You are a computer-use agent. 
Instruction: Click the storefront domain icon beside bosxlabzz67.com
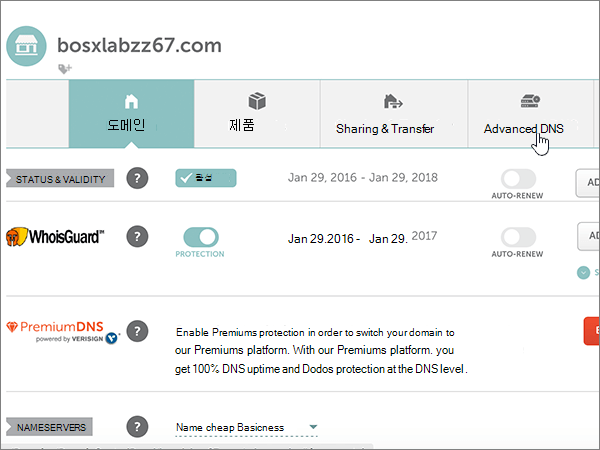[x=26, y=46]
